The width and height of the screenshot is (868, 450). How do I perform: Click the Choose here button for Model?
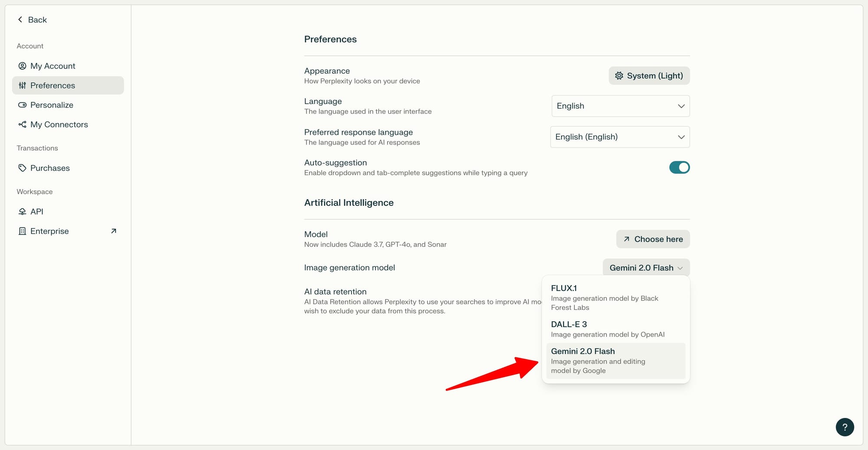tap(653, 239)
